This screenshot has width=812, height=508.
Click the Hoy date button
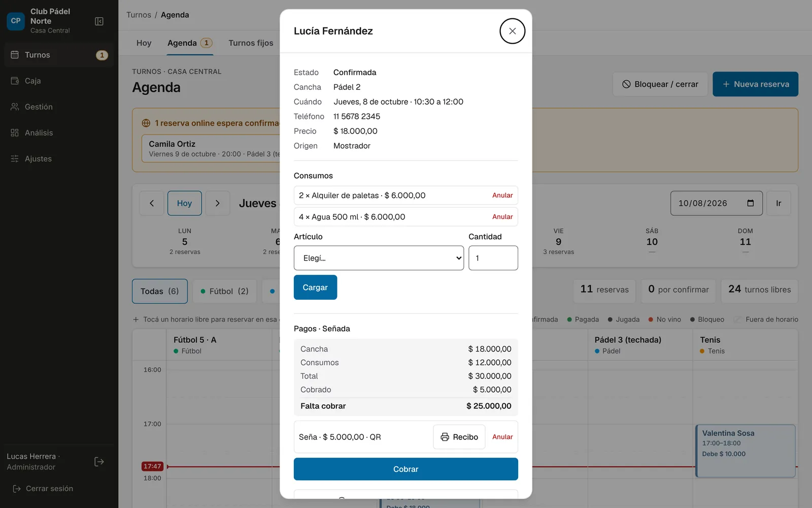185,203
